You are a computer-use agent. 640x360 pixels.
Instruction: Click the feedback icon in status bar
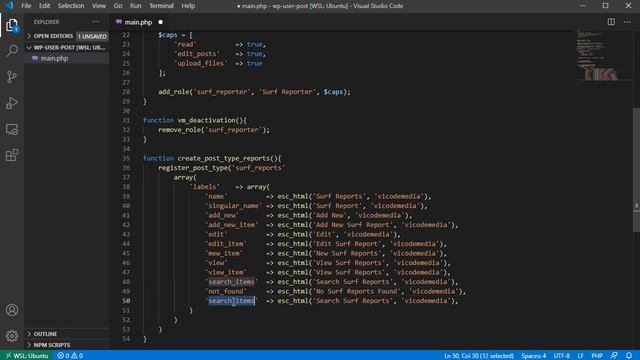[614, 356]
